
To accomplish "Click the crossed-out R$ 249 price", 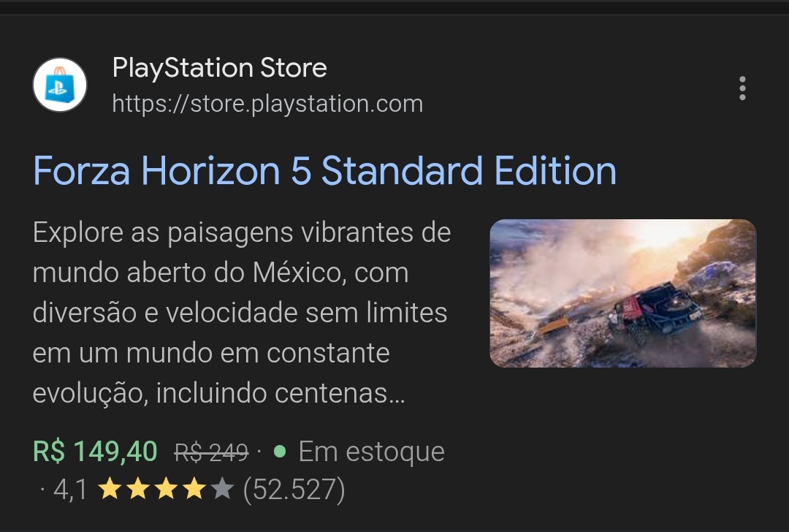I will (x=211, y=452).
